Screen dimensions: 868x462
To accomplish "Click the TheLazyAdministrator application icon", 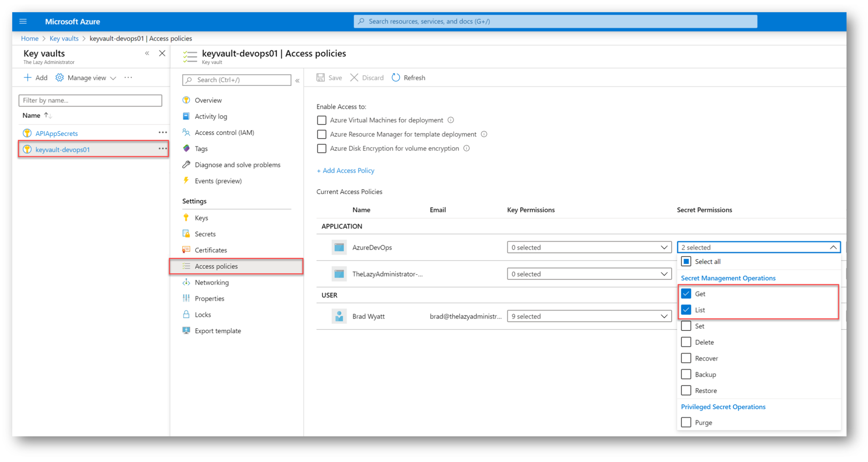I will [x=339, y=274].
